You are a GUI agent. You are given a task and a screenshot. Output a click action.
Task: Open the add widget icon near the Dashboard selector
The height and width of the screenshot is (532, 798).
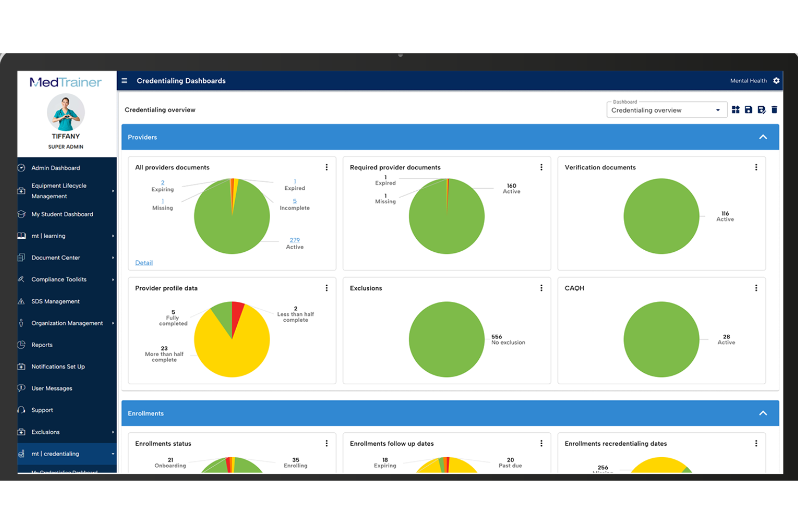click(735, 109)
